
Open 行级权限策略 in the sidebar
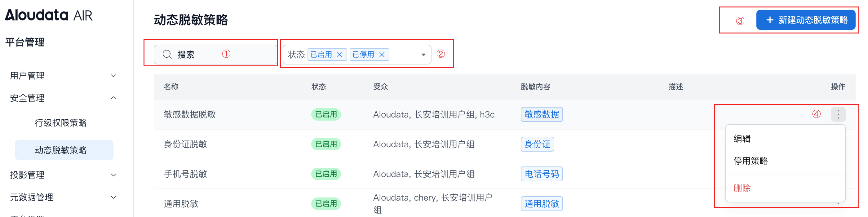61,123
